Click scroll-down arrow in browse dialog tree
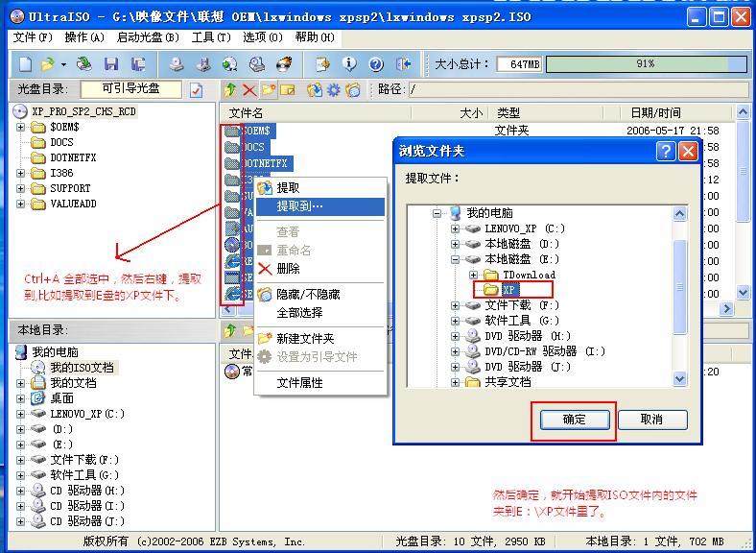The image size is (756, 553). pyautogui.click(x=680, y=379)
